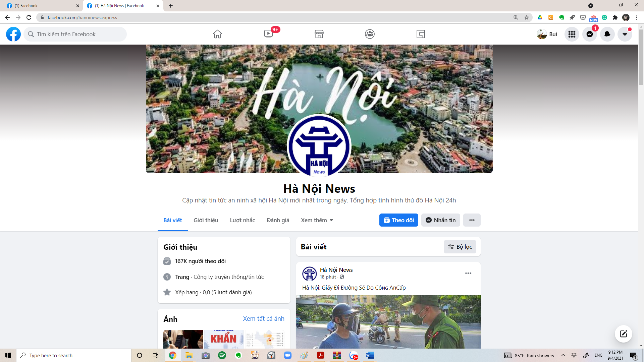
Task: Switch to the Lượt nhắc tab
Action: coord(242,220)
